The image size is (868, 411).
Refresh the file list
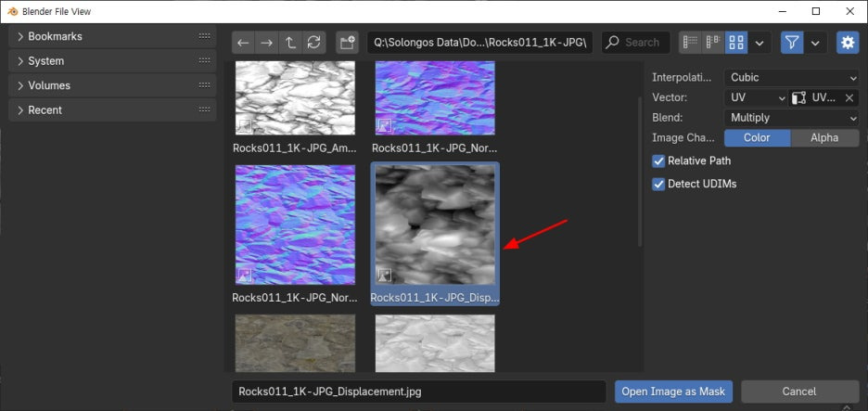click(x=313, y=43)
